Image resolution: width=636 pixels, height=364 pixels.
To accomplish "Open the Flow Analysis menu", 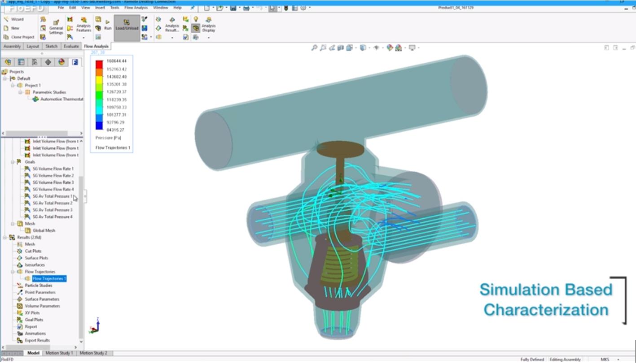I will click(137, 8).
